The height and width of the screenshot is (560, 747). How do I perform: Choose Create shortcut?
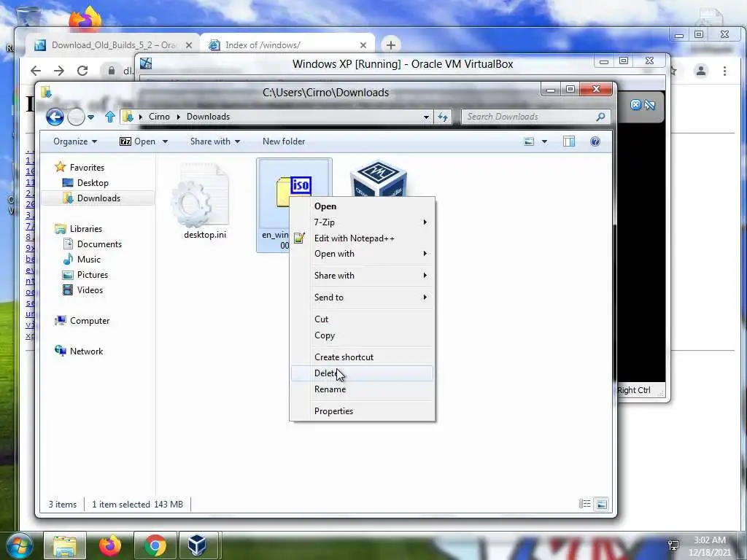point(362,357)
